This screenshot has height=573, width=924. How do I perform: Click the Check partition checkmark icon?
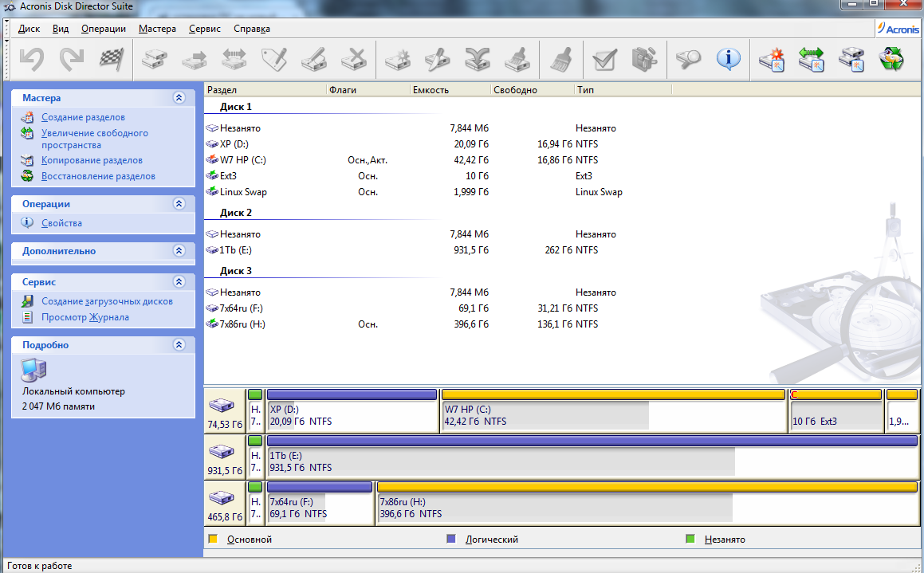pos(604,59)
